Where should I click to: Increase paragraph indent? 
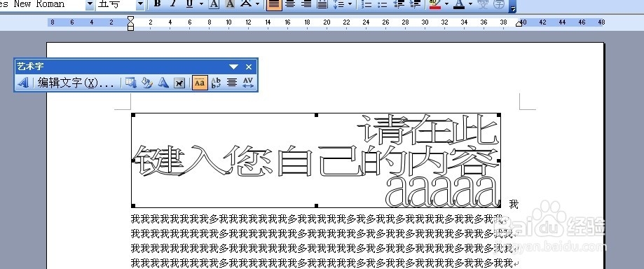[415, 4]
